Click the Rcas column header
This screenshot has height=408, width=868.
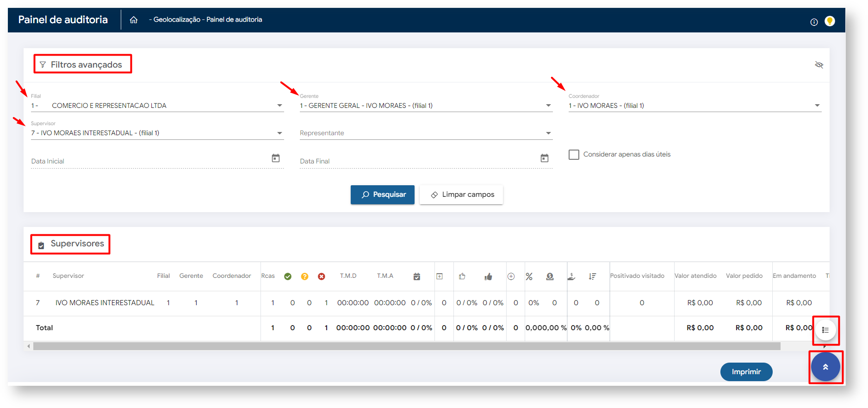(x=268, y=276)
